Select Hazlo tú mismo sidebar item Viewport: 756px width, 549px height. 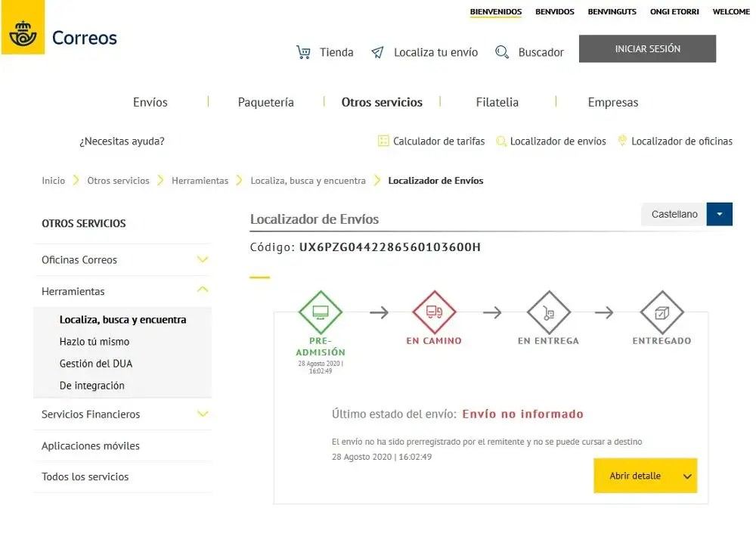pos(94,342)
